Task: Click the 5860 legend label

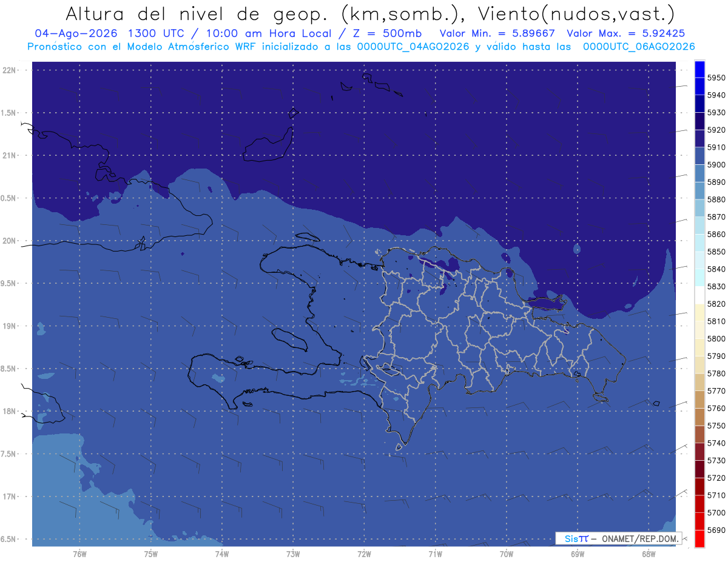Action: point(716,234)
